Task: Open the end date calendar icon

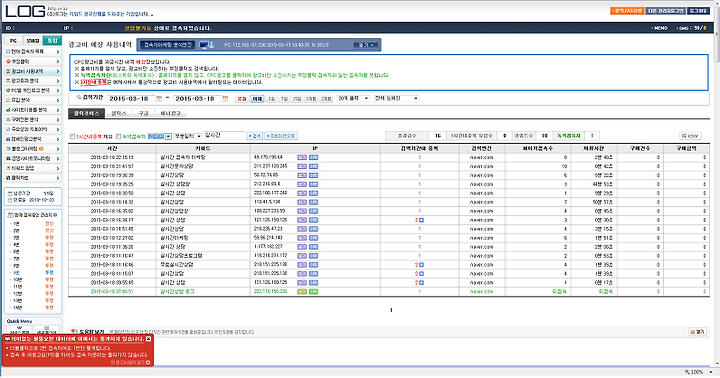Action: 225,99
